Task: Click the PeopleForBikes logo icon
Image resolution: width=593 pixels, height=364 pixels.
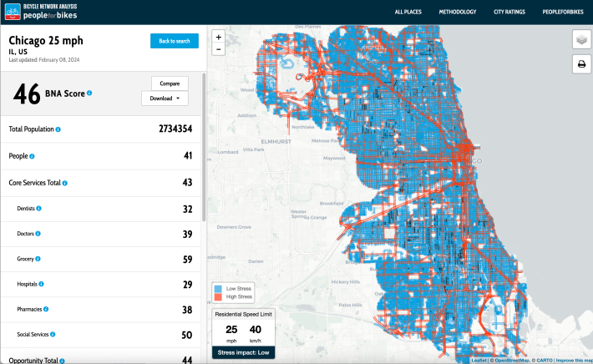Action: pyautogui.click(x=12, y=12)
